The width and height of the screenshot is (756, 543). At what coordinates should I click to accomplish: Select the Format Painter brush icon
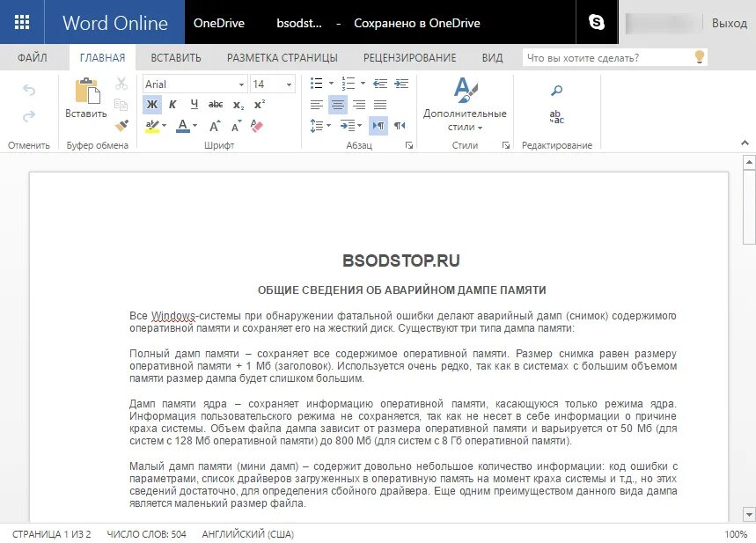click(121, 125)
